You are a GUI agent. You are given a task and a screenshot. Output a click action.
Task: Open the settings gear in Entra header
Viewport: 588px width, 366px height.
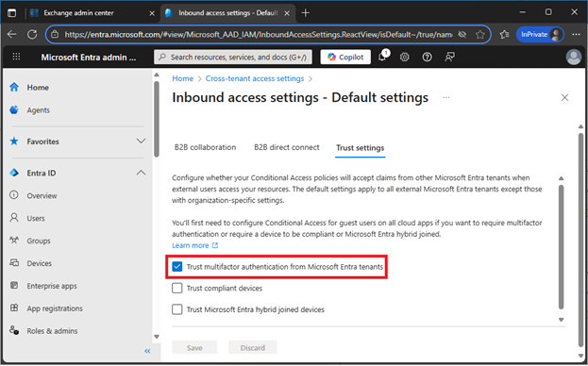(404, 57)
